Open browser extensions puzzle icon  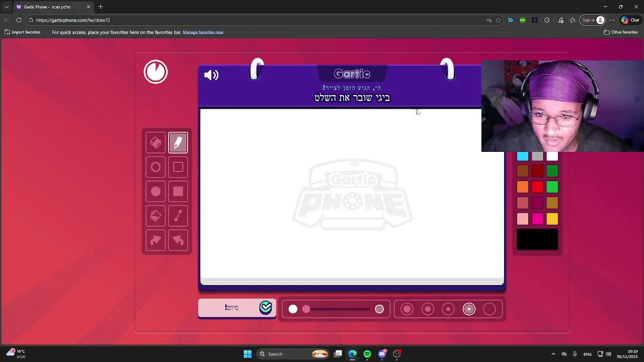click(x=547, y=20)
